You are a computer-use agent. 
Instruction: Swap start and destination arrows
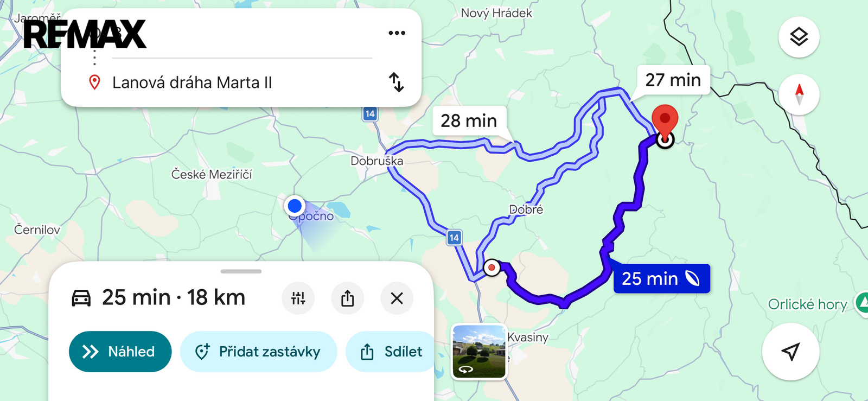[397, 82]
